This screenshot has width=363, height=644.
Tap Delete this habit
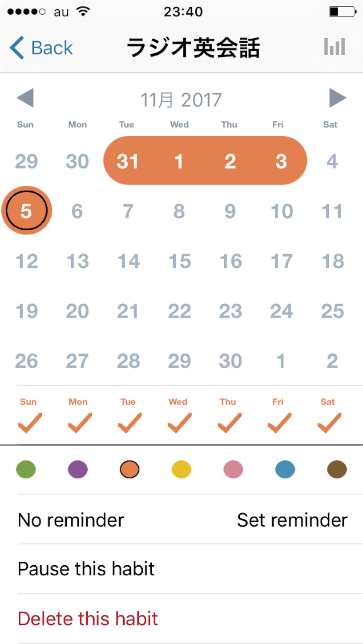tap(88, 619)
